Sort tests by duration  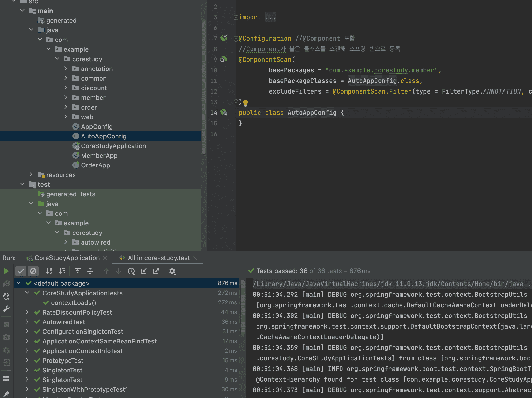(x=62, y=271)
